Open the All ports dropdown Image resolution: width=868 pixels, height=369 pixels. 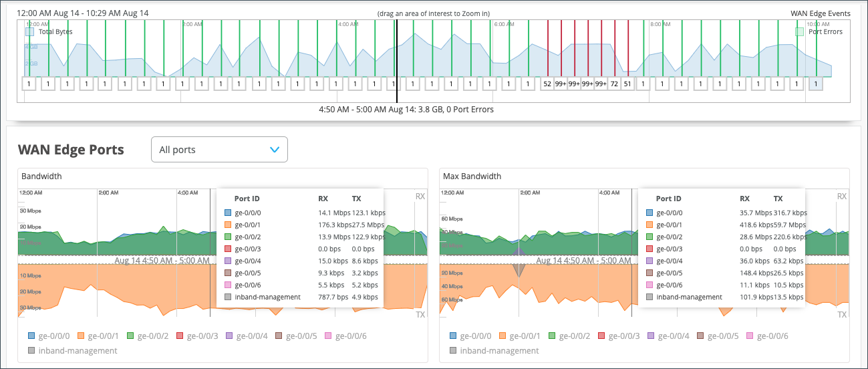[219, 150]
